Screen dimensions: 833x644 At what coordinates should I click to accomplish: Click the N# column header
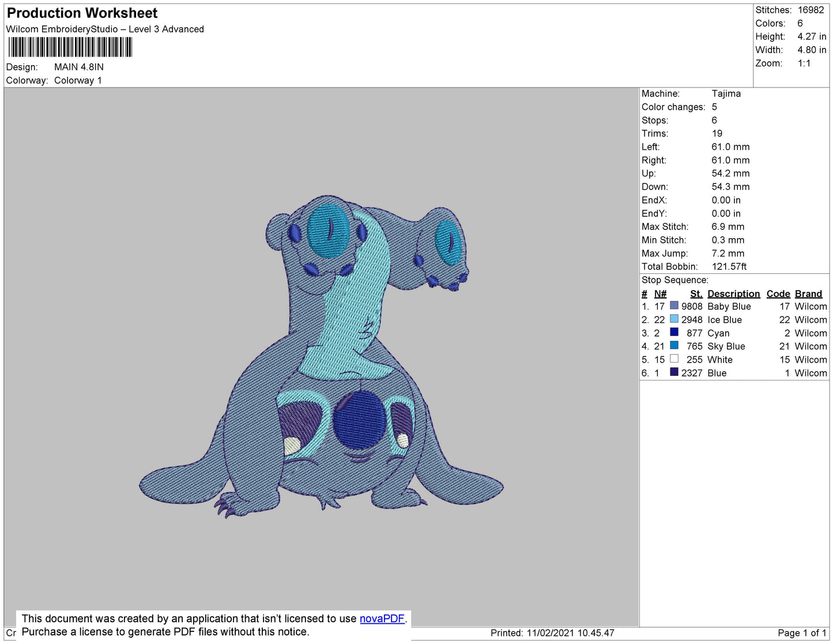(660, 293)
